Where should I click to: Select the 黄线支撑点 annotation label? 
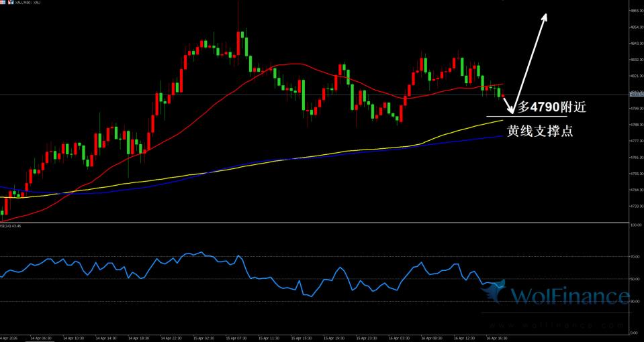(539, 131)
